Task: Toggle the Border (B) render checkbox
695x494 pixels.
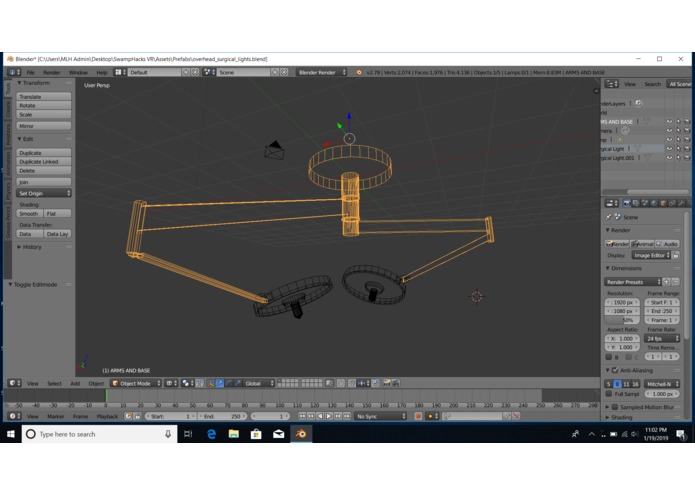Action: (x=609, y=357)
